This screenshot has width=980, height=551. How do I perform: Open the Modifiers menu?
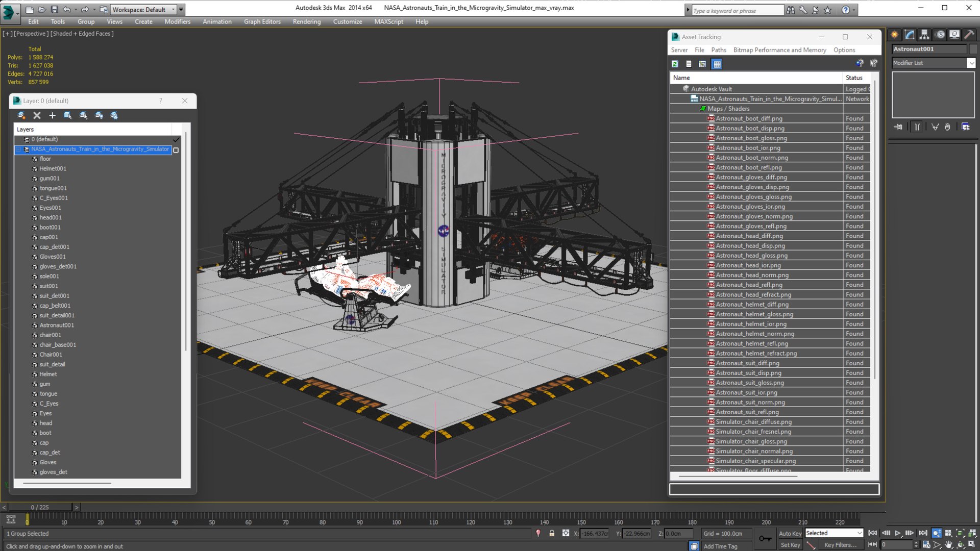pos(177,21)
